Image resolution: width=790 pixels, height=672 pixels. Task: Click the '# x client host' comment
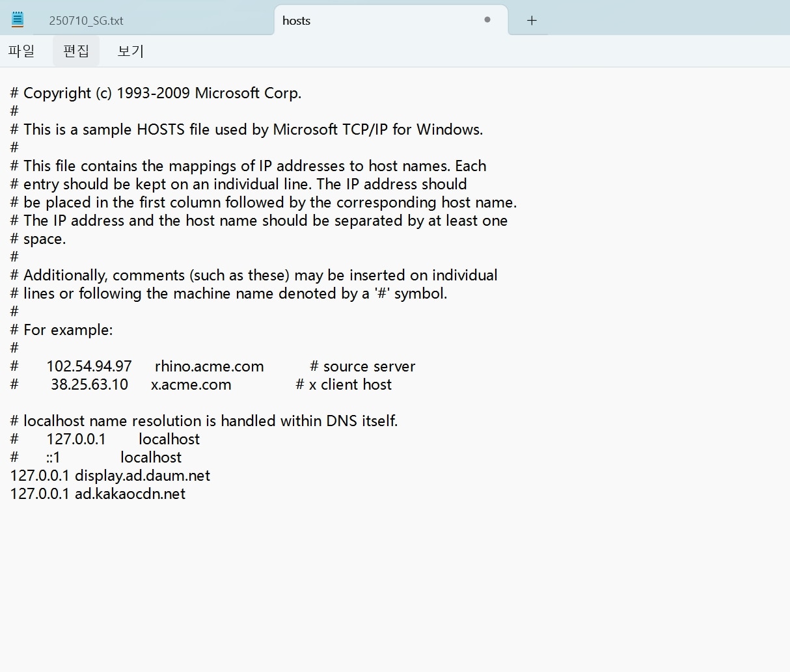344,384
